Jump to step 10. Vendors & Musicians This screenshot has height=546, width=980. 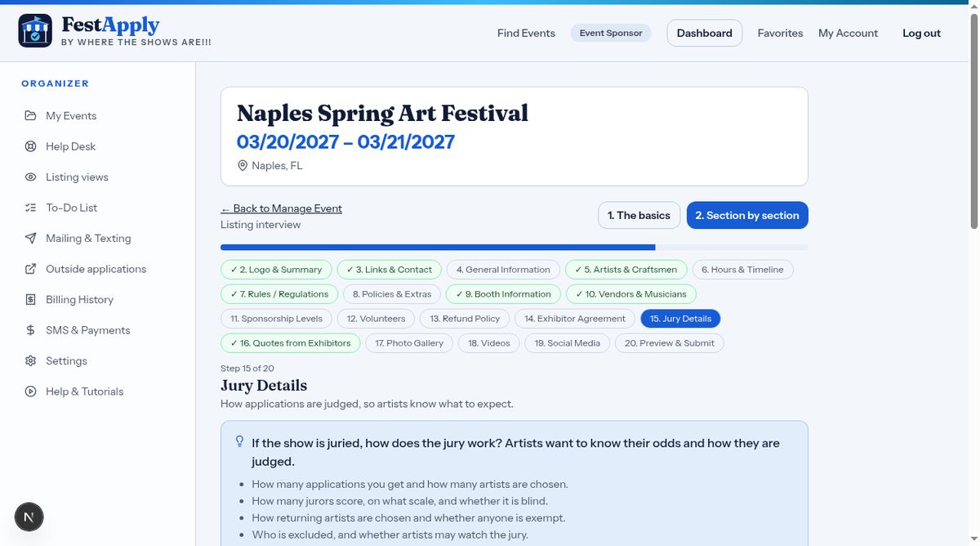click(x=630, y=294)
